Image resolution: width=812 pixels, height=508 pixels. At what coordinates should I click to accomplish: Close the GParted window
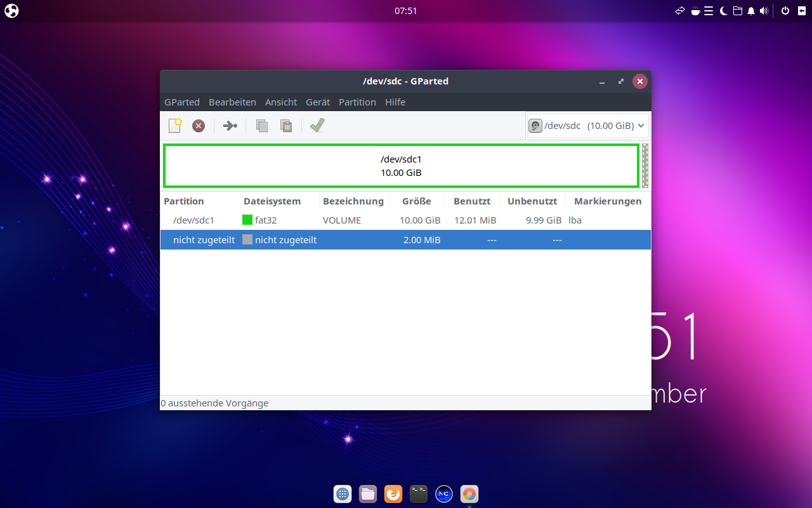[640, 81]
